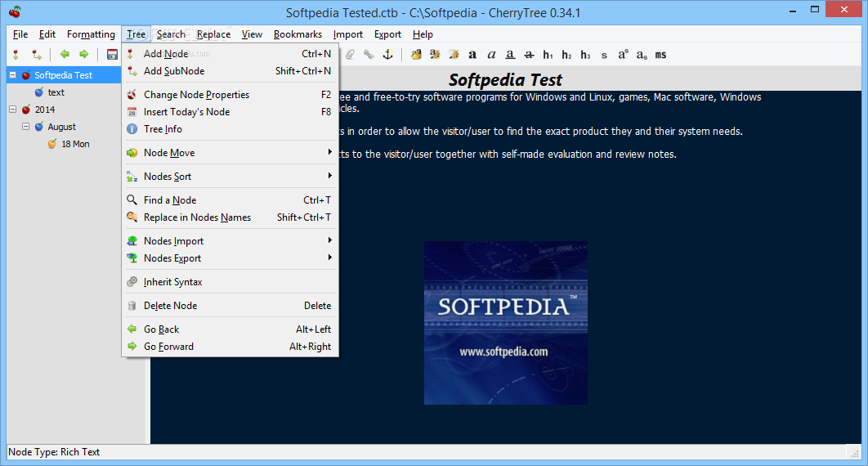Click the Add Node toolbar icon

point(16,54)
